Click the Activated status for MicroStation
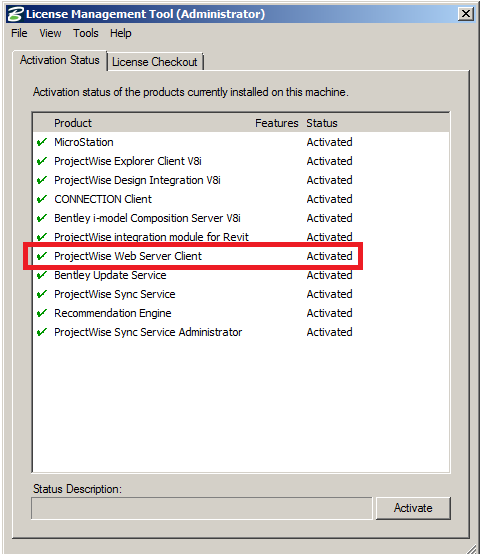The image size is (481, 554). 329,142
